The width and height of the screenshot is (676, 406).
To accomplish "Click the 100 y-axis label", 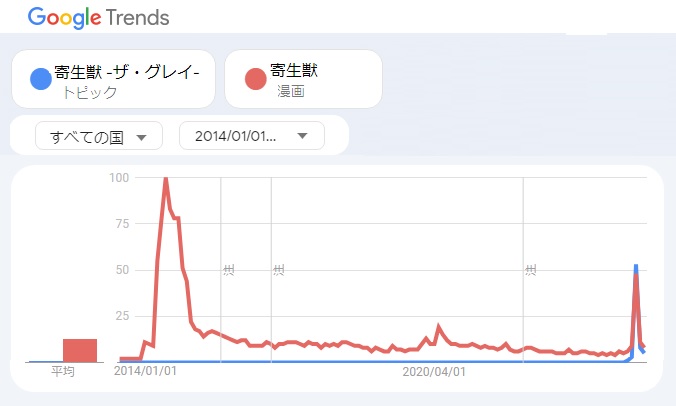I will pyautogui.click(x=120, y=178).
